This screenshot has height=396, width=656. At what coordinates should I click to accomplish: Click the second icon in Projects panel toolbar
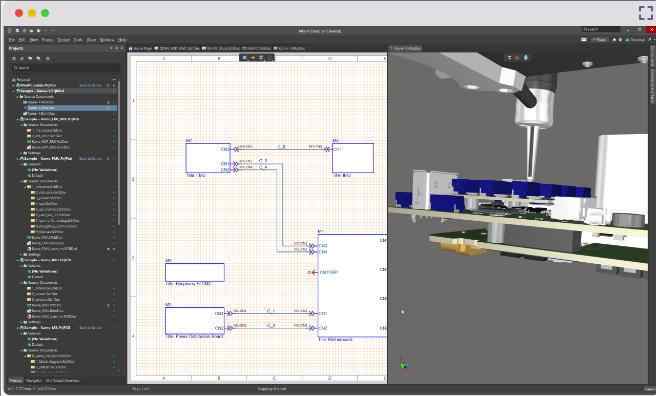tap(22, 59)
